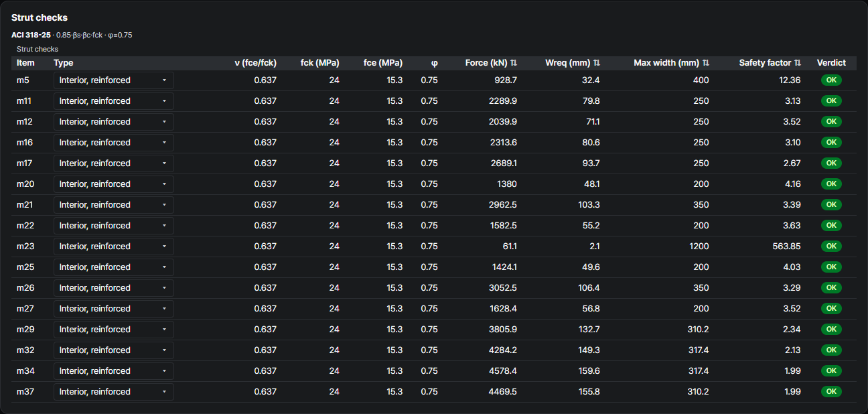868x414 pixels.
Task: Click the m29 item label
Action: pyautogui.click(x=25, y=330)
